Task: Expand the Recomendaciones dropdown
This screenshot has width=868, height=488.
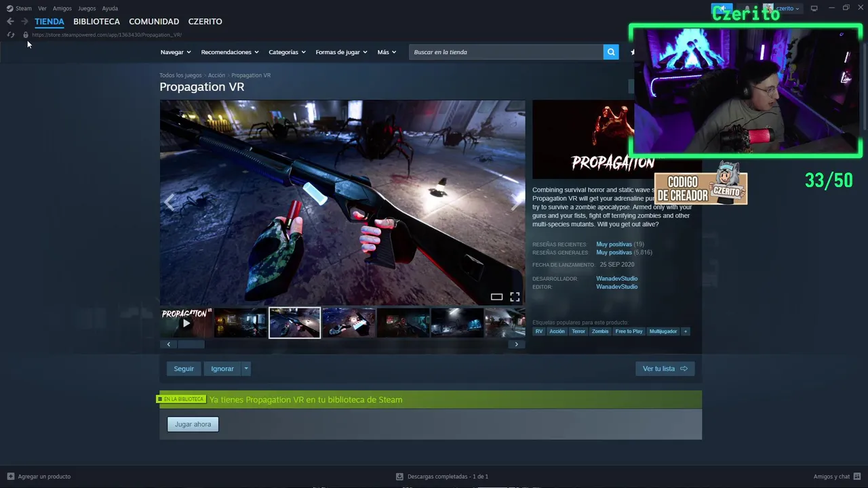Action: click(230, 52)
